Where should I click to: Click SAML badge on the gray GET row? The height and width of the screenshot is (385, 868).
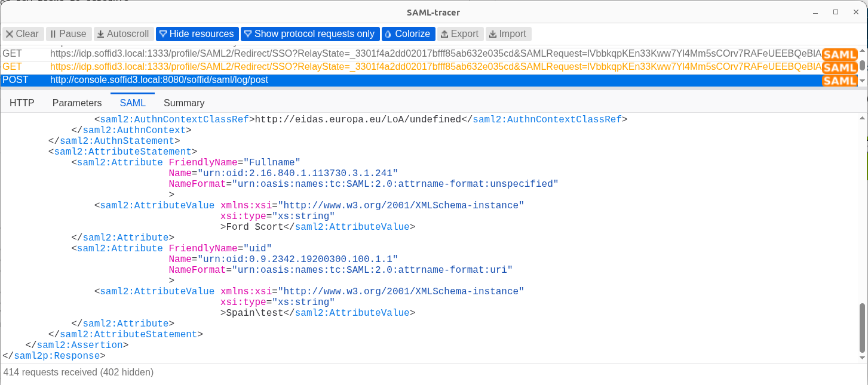click(x=839, y=54)
